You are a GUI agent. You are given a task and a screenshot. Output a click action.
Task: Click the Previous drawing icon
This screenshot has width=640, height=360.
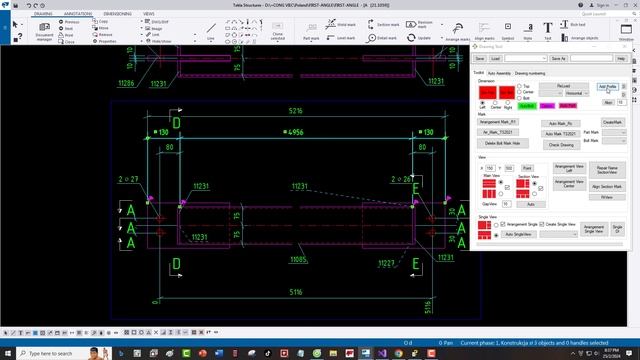pos(61,22)
